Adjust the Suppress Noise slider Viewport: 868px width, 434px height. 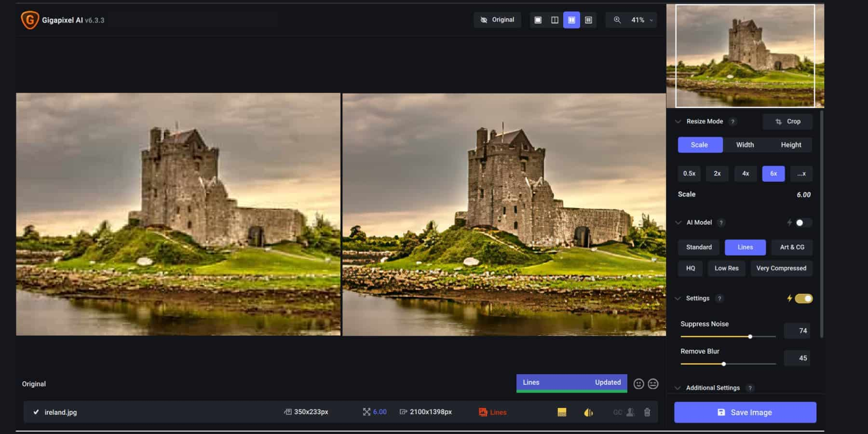coord(750,336)
